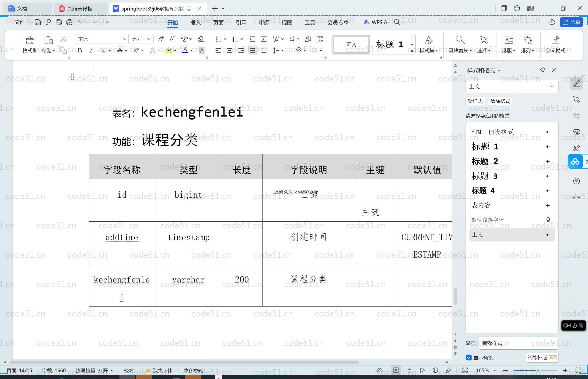588x379 pixels.
Task: Click the zoom slider handle
Action: (538, 370)
